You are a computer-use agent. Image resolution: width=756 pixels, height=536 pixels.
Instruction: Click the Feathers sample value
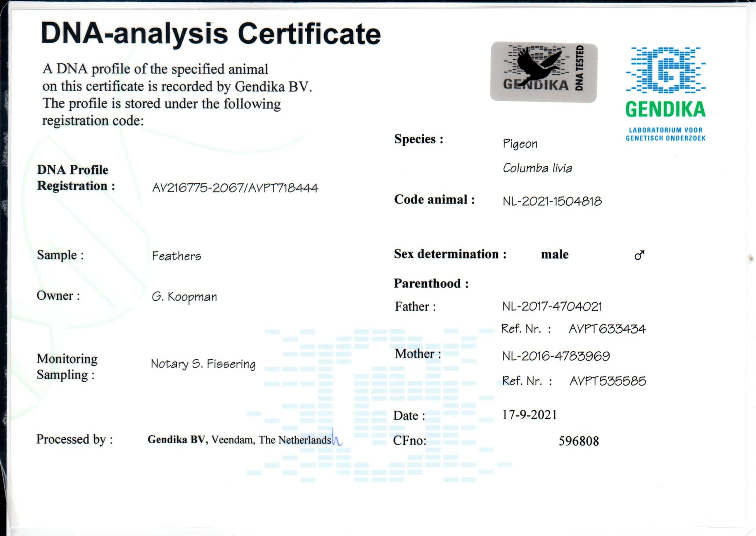176,256
